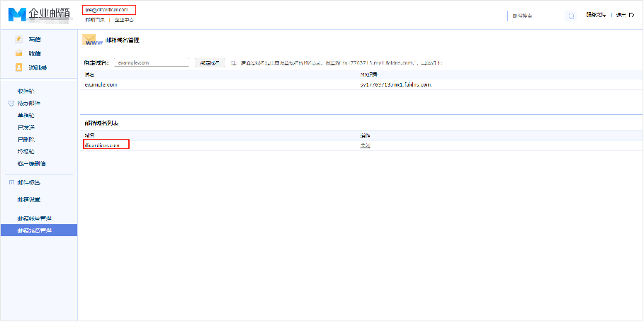
Task: Click the receive mail (收信) envelope icon
Action: pos(19,53)
